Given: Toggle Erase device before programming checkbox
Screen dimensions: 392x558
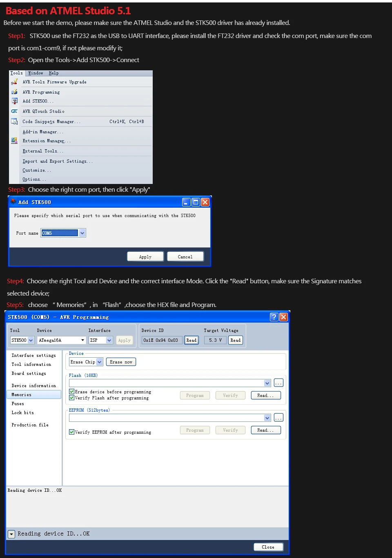Looking at the screenshot, I should 71,392.
